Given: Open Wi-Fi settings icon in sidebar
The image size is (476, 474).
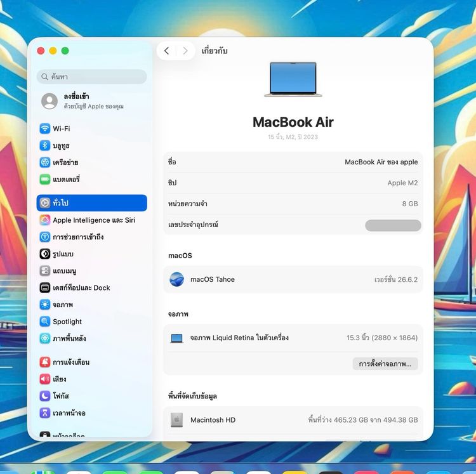Looking at the screenshot, I should point(45,128).
